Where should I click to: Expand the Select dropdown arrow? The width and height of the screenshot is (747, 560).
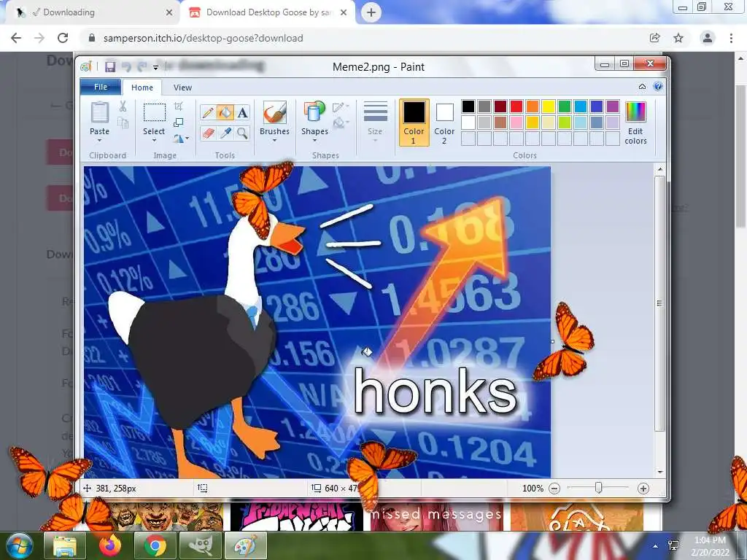click(x=154, y=141)
